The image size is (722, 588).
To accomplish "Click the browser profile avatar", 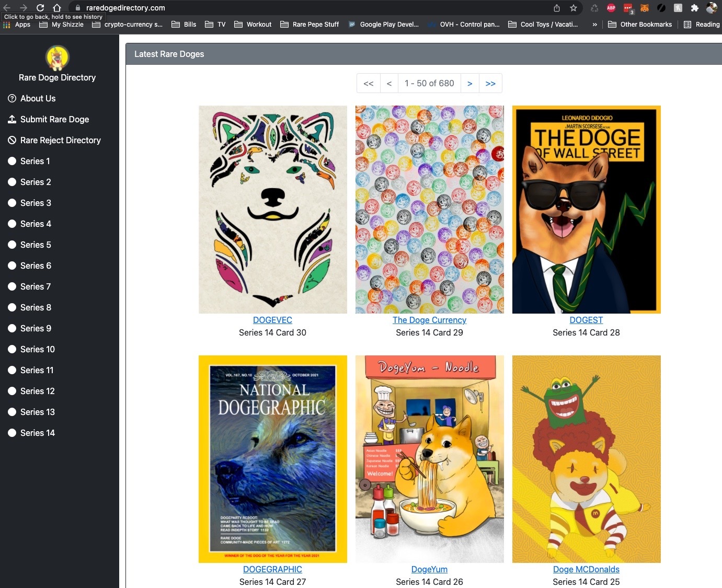I will pyautogui.click(x=712, y=8).
